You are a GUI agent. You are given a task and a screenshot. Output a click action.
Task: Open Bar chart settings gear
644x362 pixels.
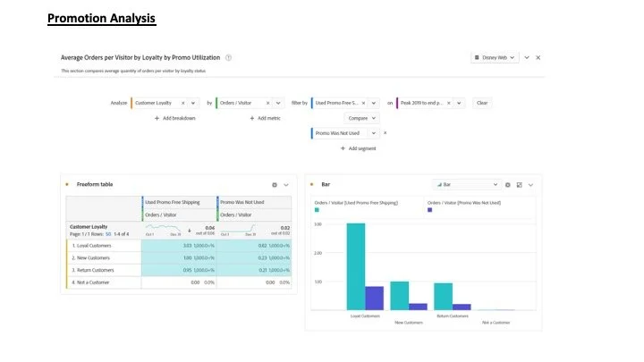(x=508, y=185)
